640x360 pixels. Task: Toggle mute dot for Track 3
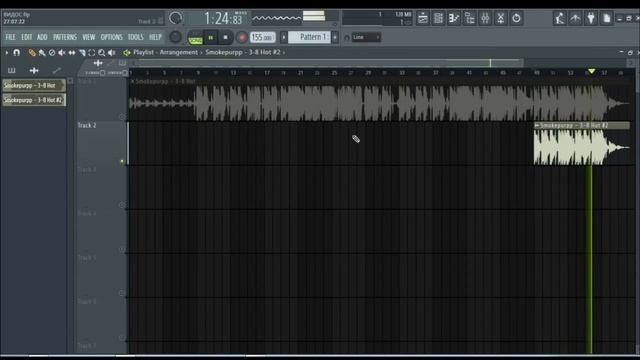(x=122, y=205)
